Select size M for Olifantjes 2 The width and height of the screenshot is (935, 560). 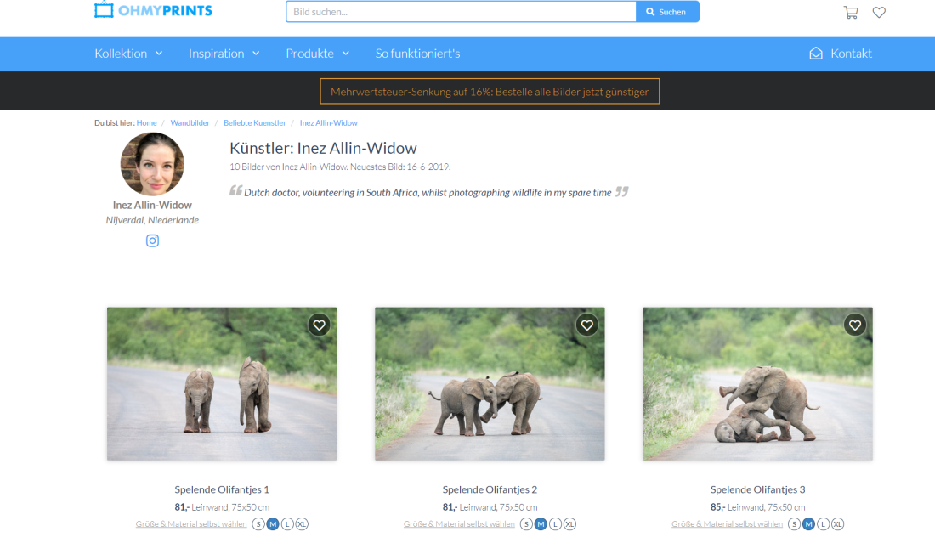tap(541, 524)
